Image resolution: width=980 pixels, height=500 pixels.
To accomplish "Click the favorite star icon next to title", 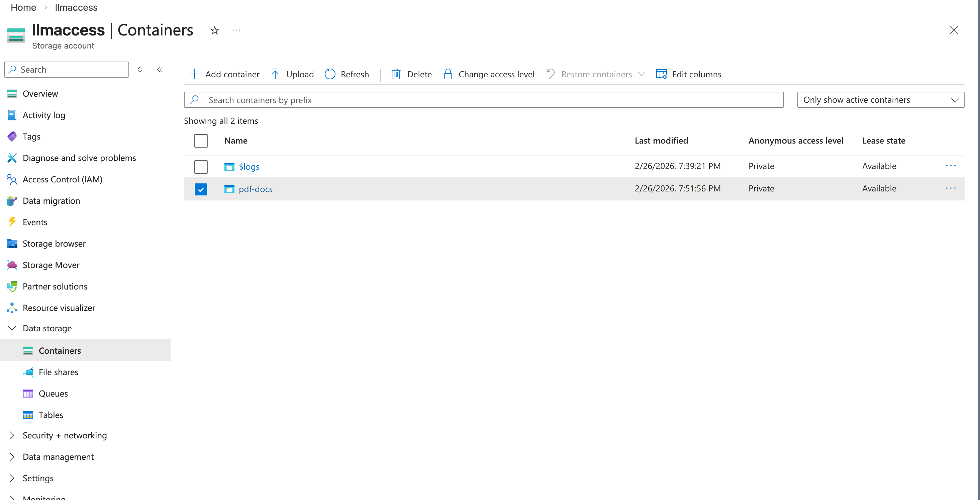I will point(215,30).
